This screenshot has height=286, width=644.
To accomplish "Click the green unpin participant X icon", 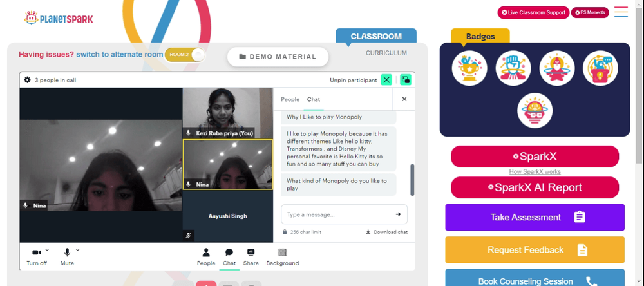I will tap(386, 80).
